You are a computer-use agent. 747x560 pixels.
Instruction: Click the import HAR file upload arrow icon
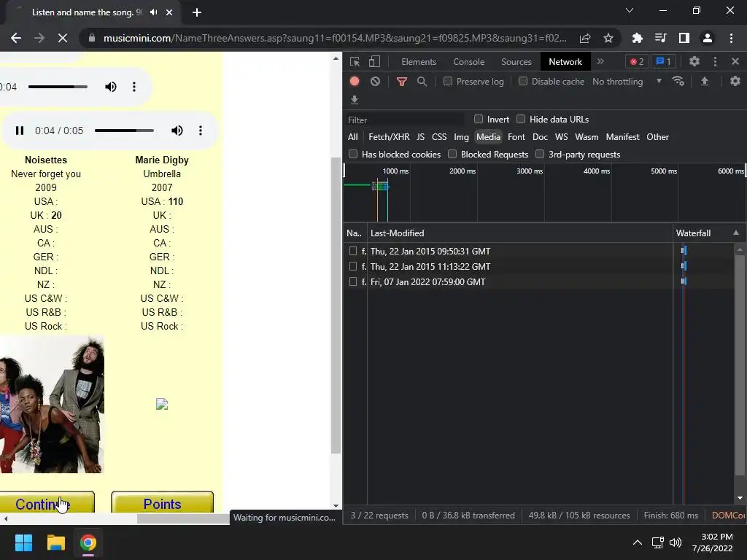705,82
